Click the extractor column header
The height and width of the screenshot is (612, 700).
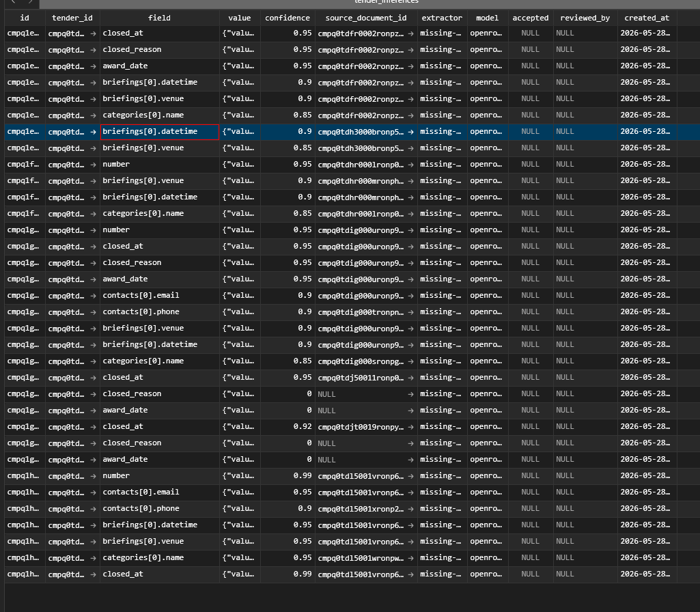[x=442, y=18]
